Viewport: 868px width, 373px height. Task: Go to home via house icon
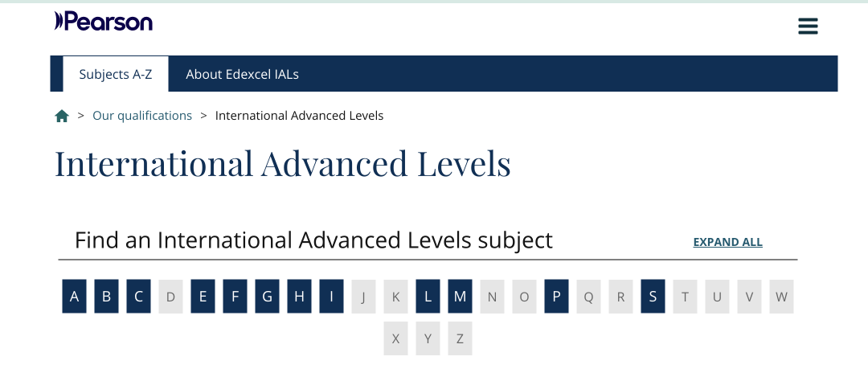[x=62, y=116]
